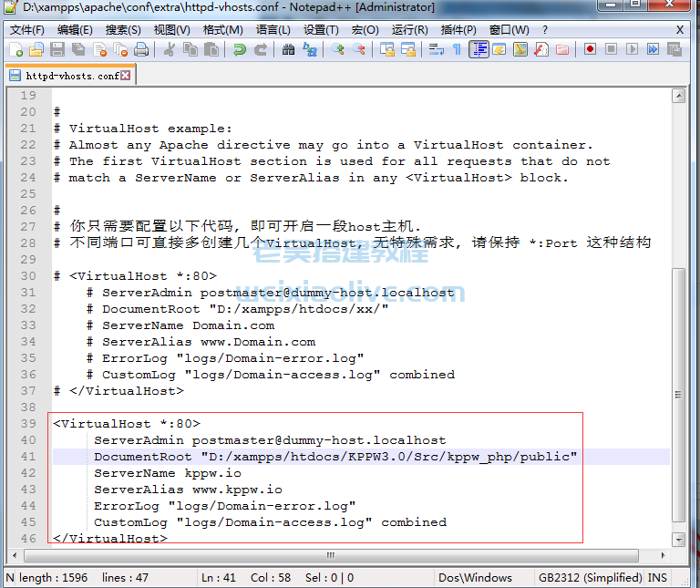Cut selection with scissors icon
700x588 pixels.
(x=170, y=49)
